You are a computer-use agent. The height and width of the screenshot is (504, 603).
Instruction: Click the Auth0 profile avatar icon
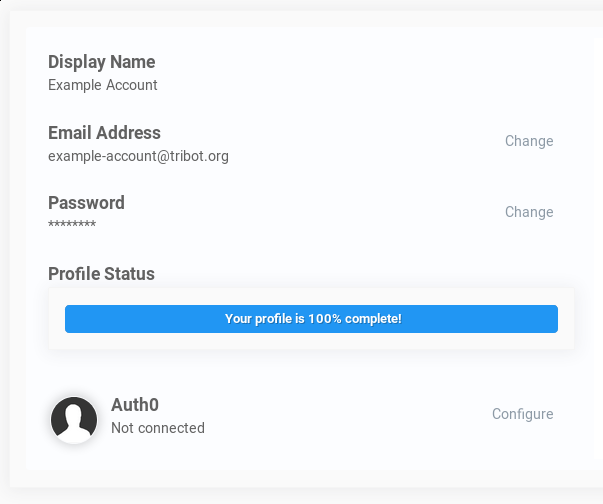tap(74, 420)
